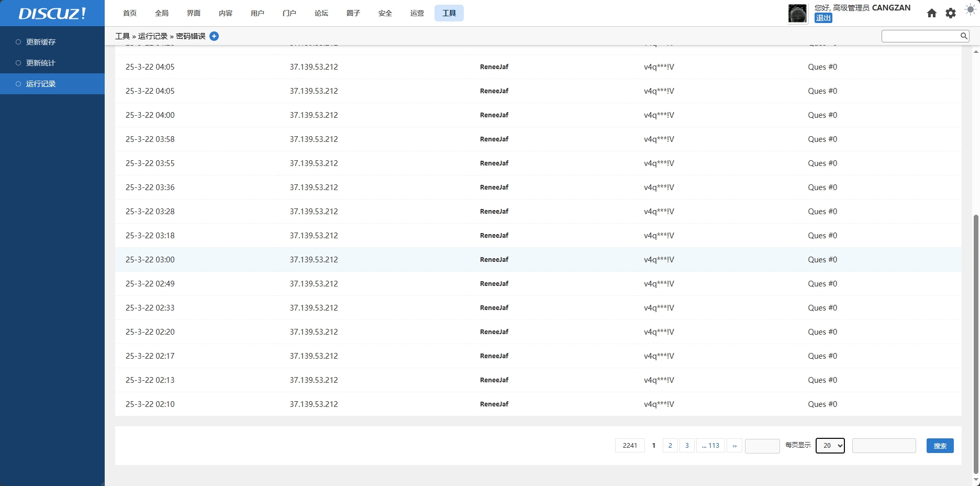The image size is (980, 486).
Task: Click the admin avatar thumbnail
Action: 797,14
